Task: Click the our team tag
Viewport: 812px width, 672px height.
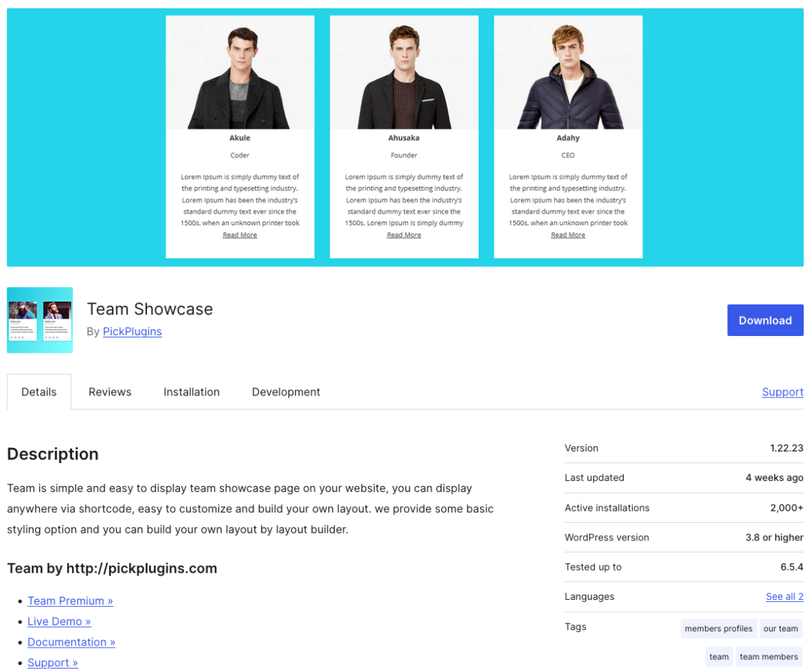Action: tap(780, 629)
